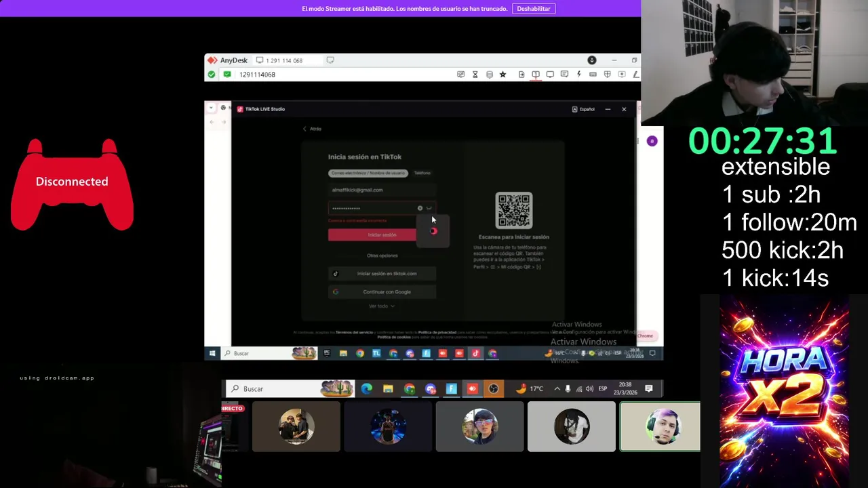Open AnyDesk actions lightning icon
The width and height of the screenshot is (868, 488).
click(x=578, y=75)
